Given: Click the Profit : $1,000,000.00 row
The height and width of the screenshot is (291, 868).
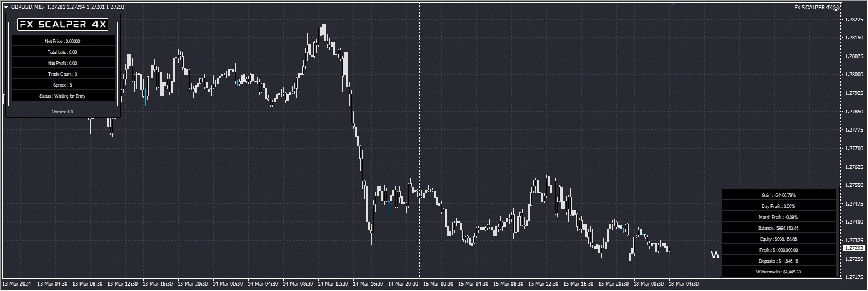Looking at the screenshot, I should click(779, 250).
